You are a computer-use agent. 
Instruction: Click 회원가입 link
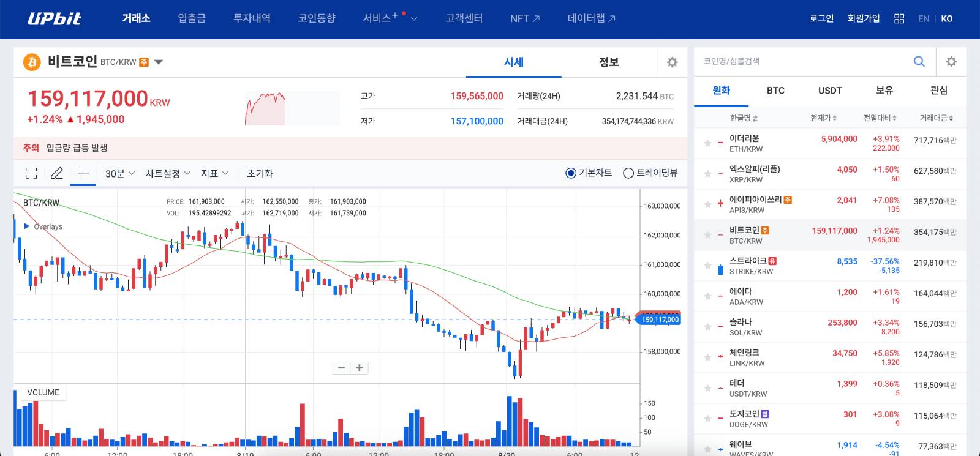864,18
